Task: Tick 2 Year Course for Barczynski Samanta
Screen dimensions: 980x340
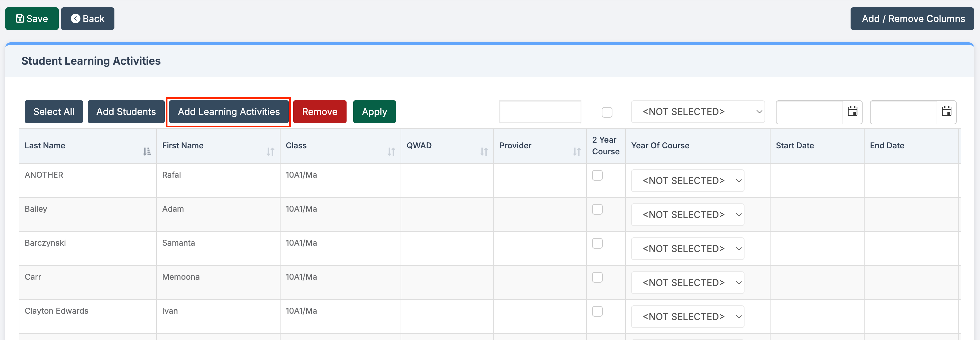Action: (597, 243)
